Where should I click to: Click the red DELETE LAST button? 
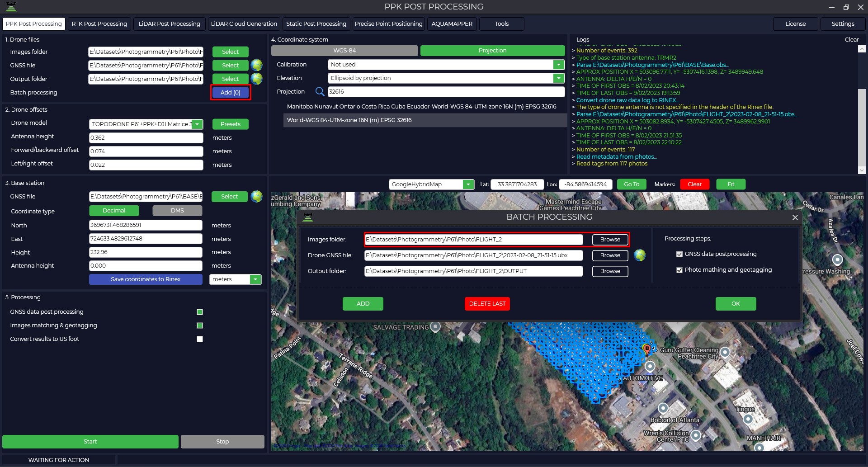tap(487, 304)
